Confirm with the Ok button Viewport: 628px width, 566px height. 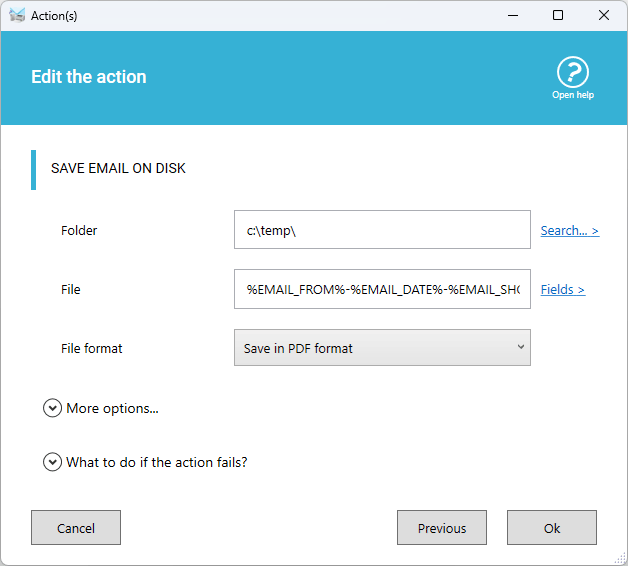551,528
